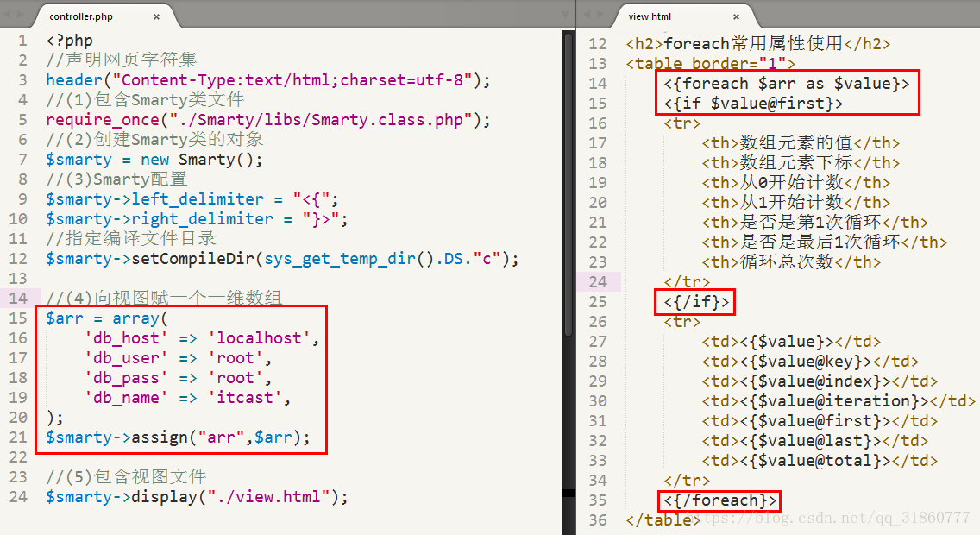The height and width of the screenshot is (535, 980).
Task: Click '$smarty = new Smarty();' line
Action: coord(154,160)
